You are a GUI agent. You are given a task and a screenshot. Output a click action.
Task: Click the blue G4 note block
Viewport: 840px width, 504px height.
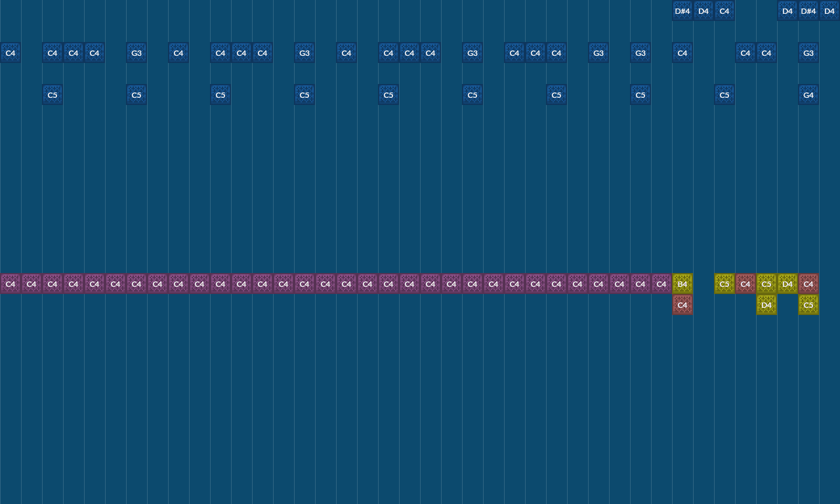(x=808, y=94)
